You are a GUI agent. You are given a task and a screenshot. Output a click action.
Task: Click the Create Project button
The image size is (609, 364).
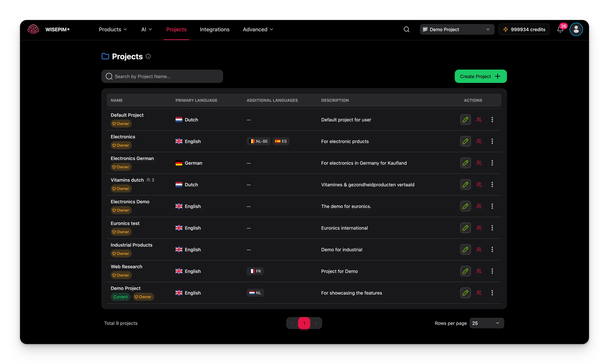(x=480, y=76)
